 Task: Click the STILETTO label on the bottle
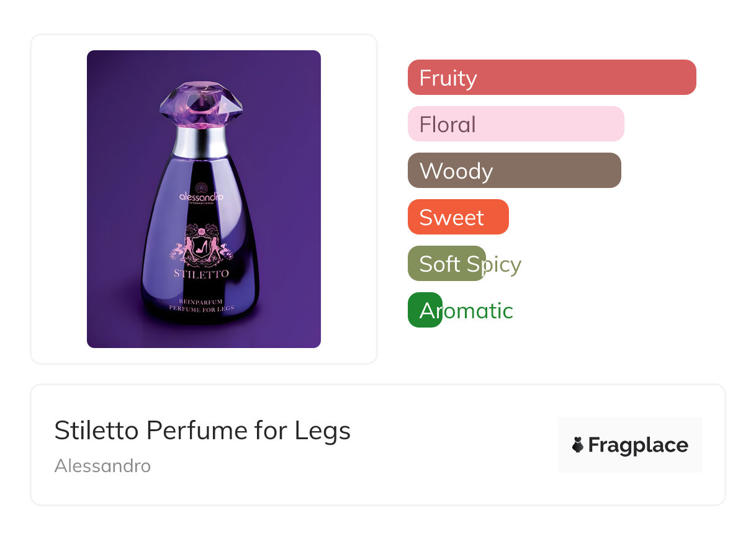pos(201,274)
